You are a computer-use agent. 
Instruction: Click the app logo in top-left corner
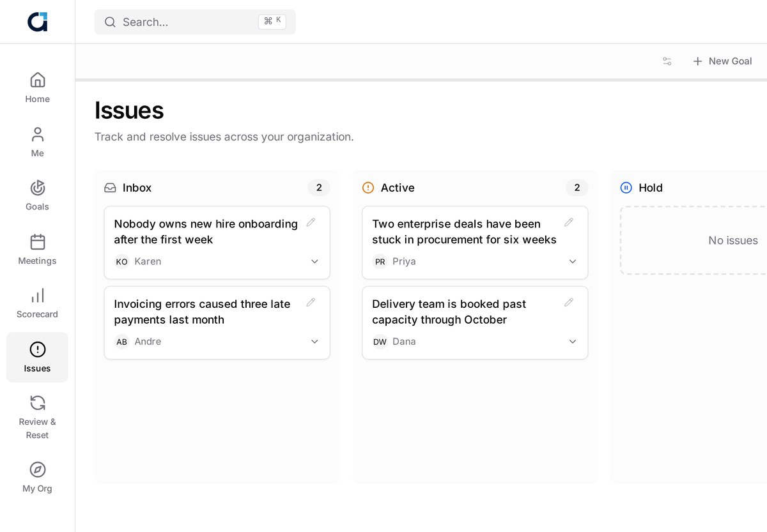tap(37, 22)
